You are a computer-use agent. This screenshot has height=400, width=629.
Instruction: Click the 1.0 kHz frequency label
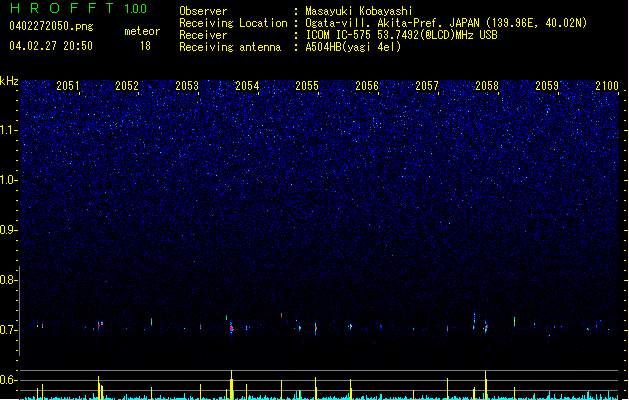(8, 180)
